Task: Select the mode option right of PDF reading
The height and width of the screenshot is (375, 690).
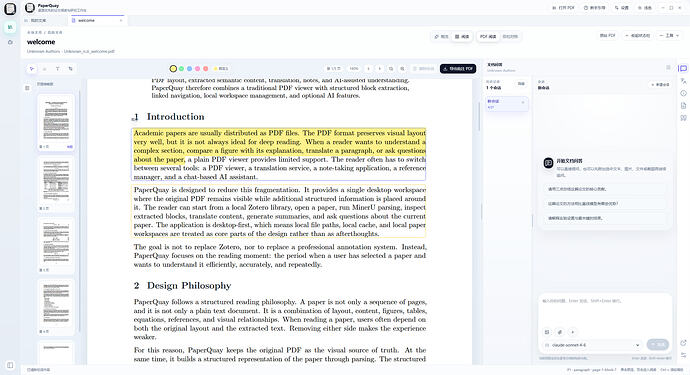Action: 510,37
